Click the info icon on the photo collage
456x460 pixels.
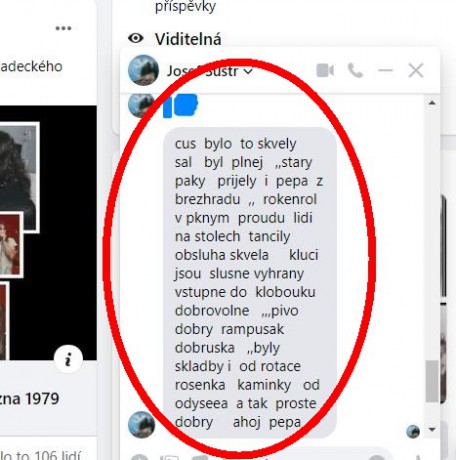point(68,359)
